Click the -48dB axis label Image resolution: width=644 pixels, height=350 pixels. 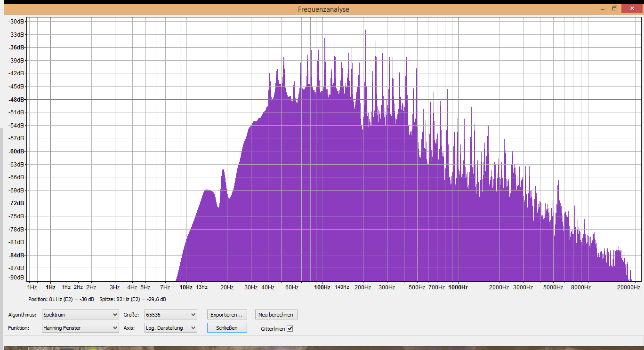coord(16,100)
